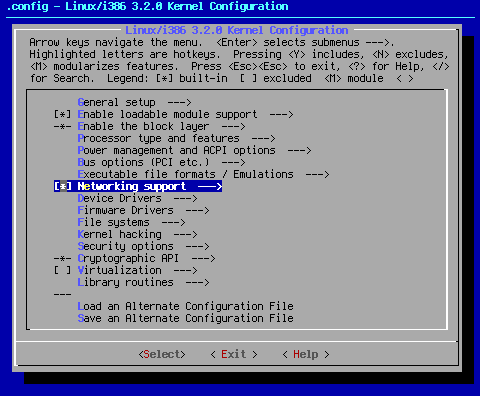
Task: Open Executable file formats / Emulations
Action: (x=203, y=174)
